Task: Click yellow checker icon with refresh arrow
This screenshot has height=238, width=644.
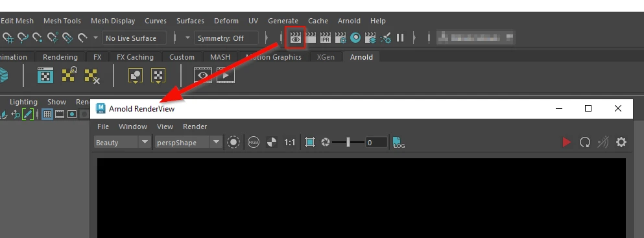Action: coord(69,75)
